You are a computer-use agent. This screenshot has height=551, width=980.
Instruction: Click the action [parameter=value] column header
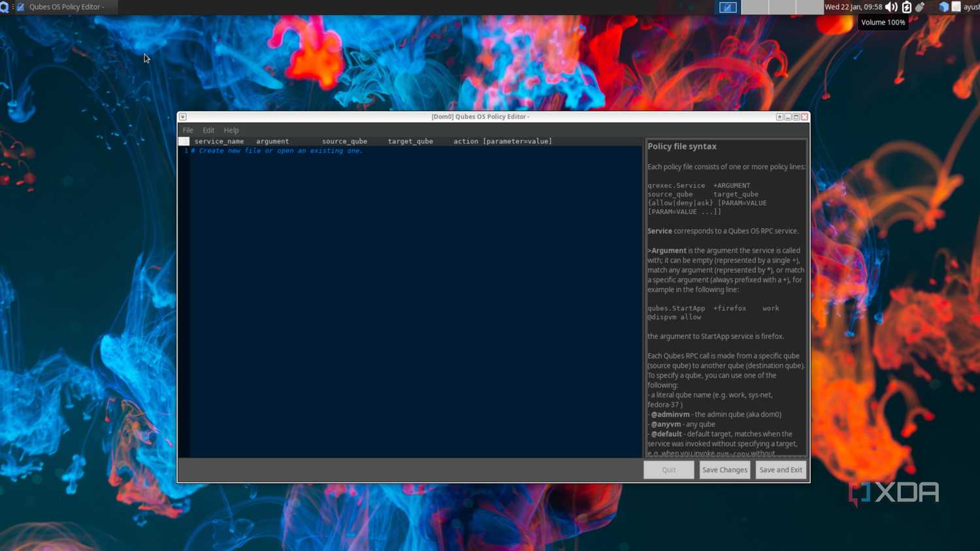502,141
